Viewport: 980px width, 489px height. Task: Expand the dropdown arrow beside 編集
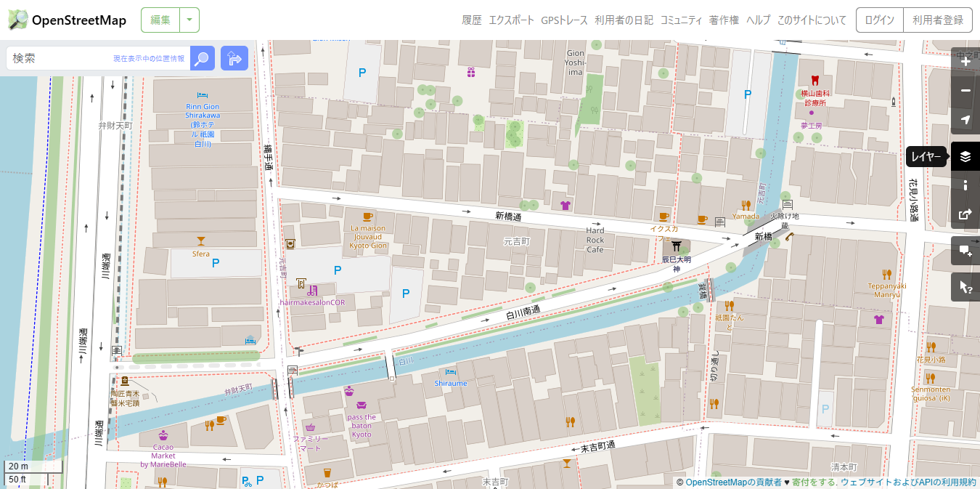tap(189, 20)
